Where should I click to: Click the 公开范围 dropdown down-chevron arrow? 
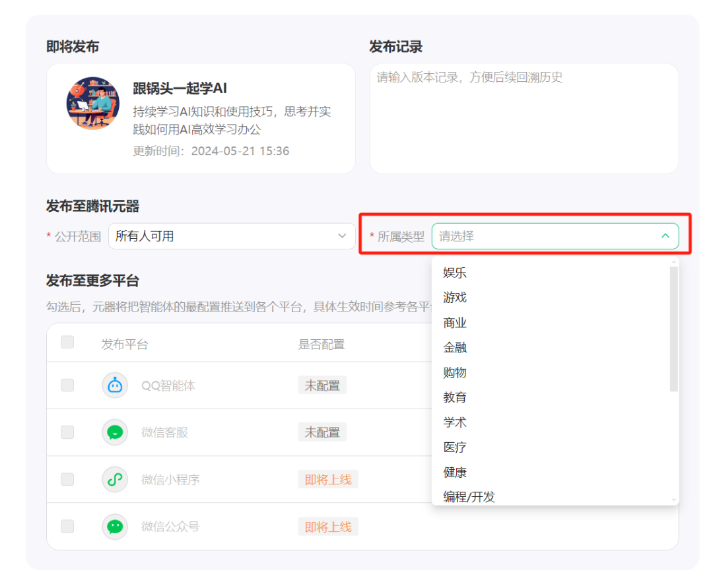click(x=342, y=236)
